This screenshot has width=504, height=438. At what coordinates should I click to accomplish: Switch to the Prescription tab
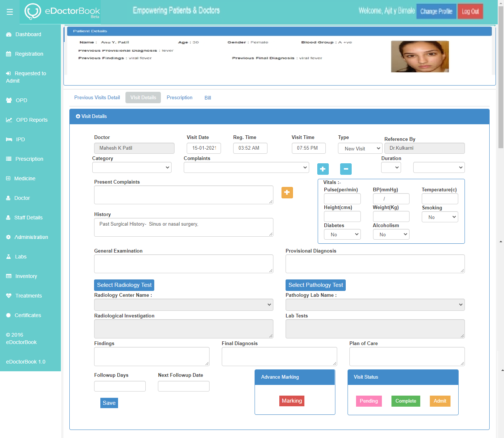tap(179, 98)
